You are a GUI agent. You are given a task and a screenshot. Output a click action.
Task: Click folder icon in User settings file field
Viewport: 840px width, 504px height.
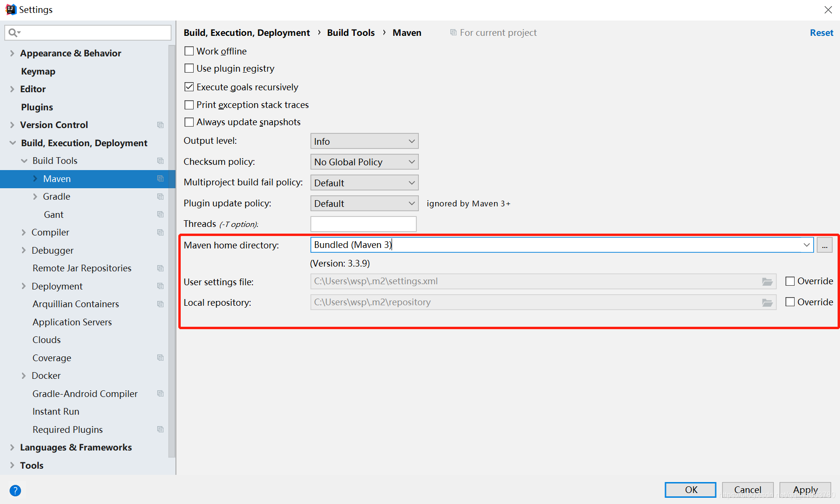[x=767, y=282]
